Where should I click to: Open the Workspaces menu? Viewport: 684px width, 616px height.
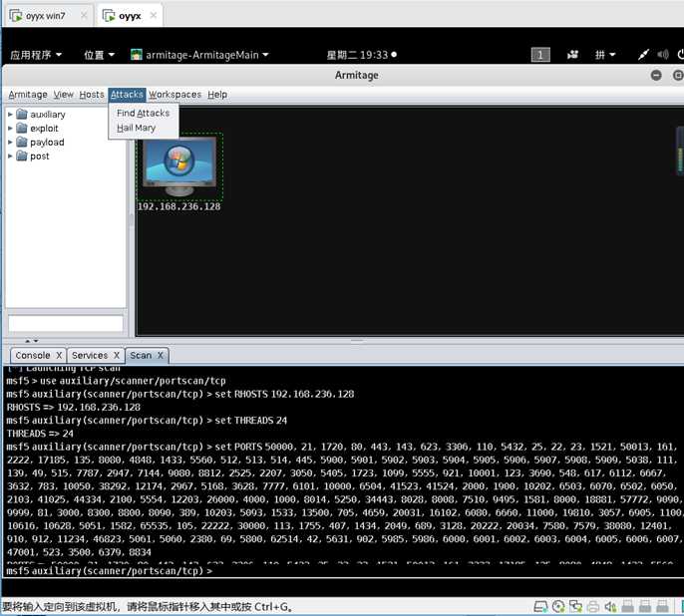point(174,95)
